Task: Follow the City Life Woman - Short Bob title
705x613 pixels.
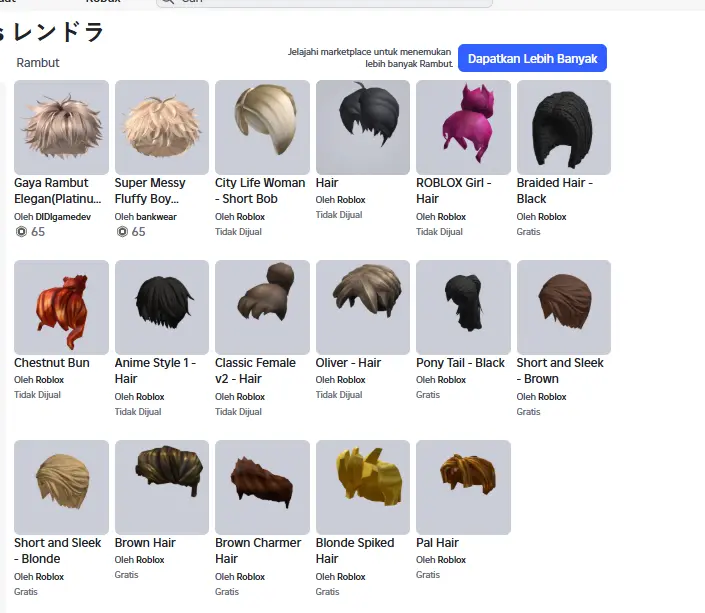Action: [260, 191]
